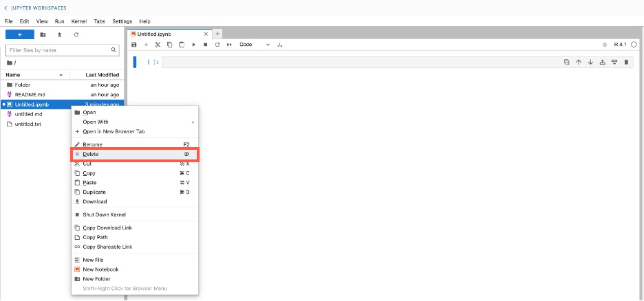644x301 pixels.
Task: Copy selected cells from notebook toolbar
Action: [x=170, y=45]
